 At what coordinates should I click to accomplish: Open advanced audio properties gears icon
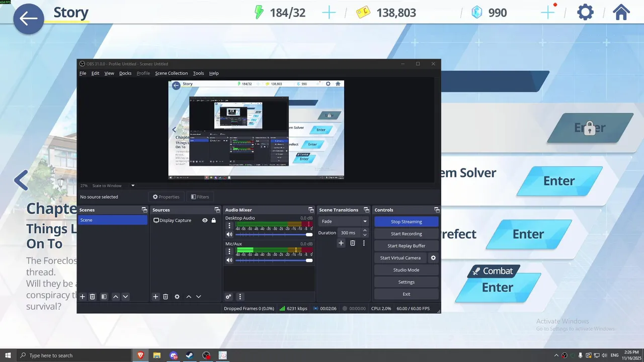pyautogui.click(x=228, y=297)
